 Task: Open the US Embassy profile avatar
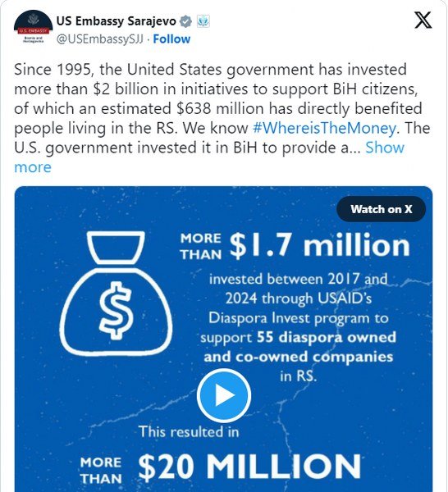click(34, 28)
